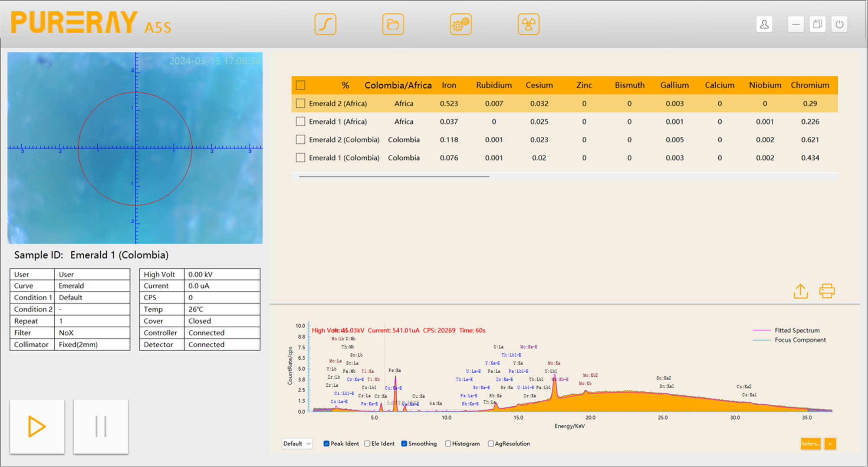Open the settings gears icon
The image size is (868, 467).
click(x=460, y=24)
